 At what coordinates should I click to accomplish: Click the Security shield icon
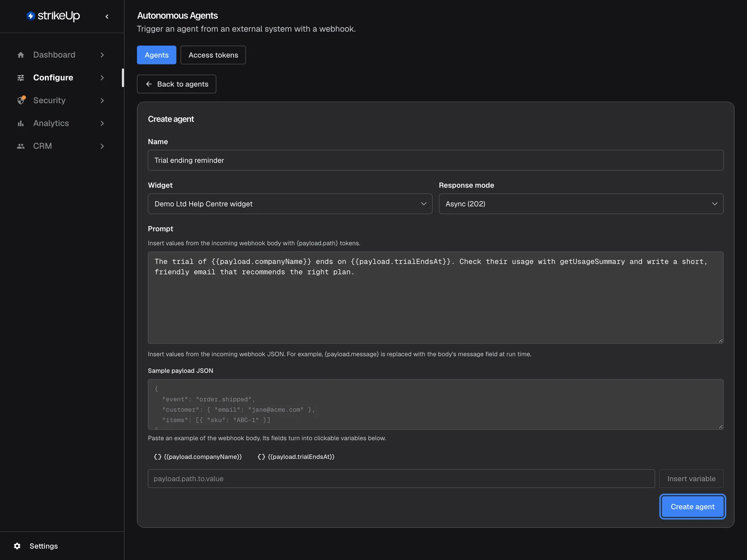click(21, 100)
